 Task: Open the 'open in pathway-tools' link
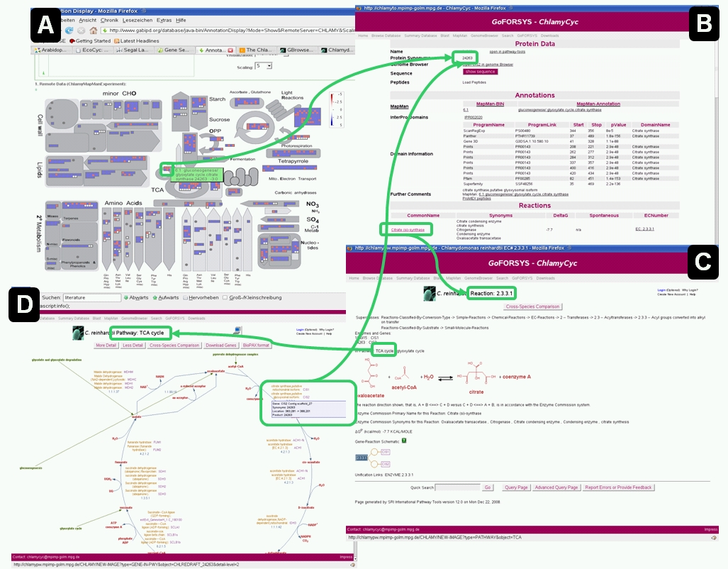508,52
